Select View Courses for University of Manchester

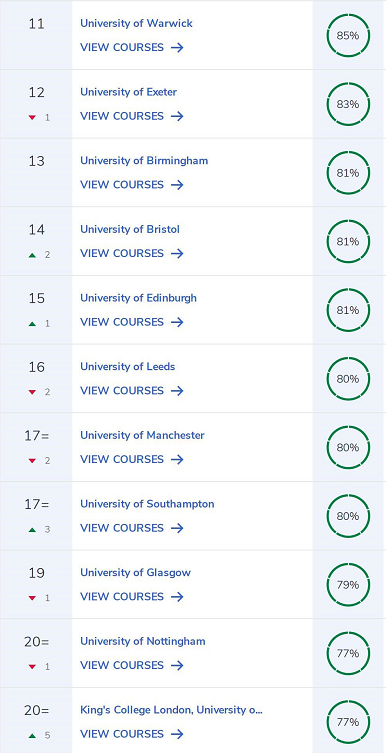coord(132,460)
